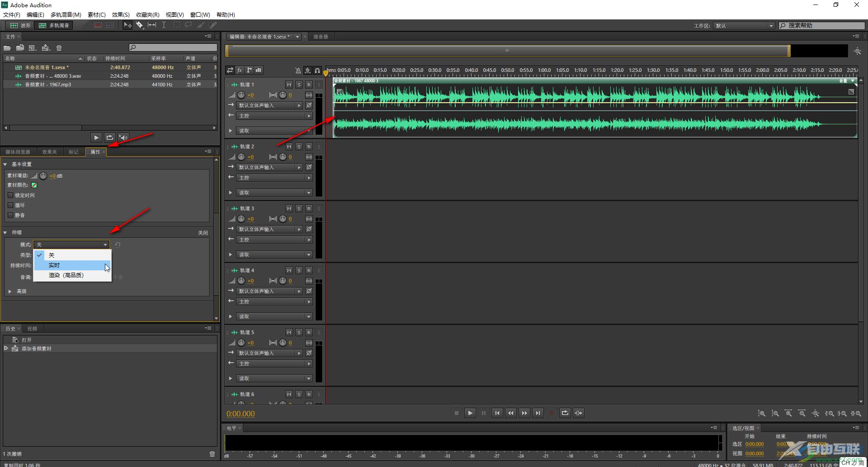This screenshot has height=467, width=868.
Task: Switch to the 标记 tab
Action: [74, 152]
